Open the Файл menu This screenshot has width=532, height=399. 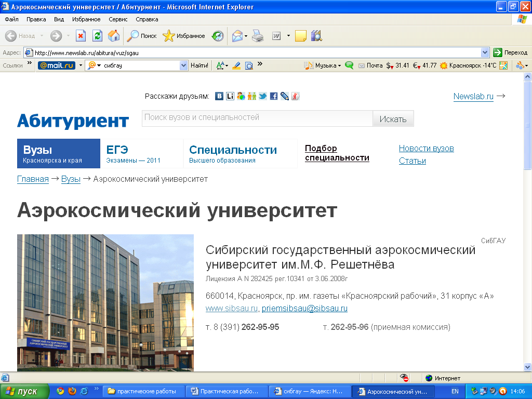[11, 19]
